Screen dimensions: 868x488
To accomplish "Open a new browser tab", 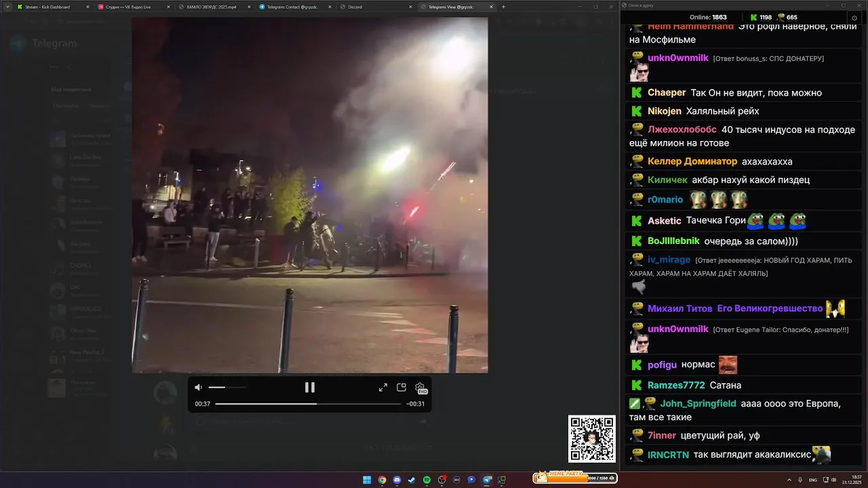I will coord(503,7).
